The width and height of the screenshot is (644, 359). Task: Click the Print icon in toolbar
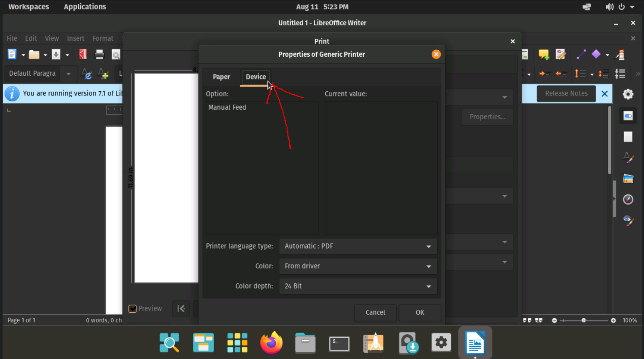[x=99, y=54]
